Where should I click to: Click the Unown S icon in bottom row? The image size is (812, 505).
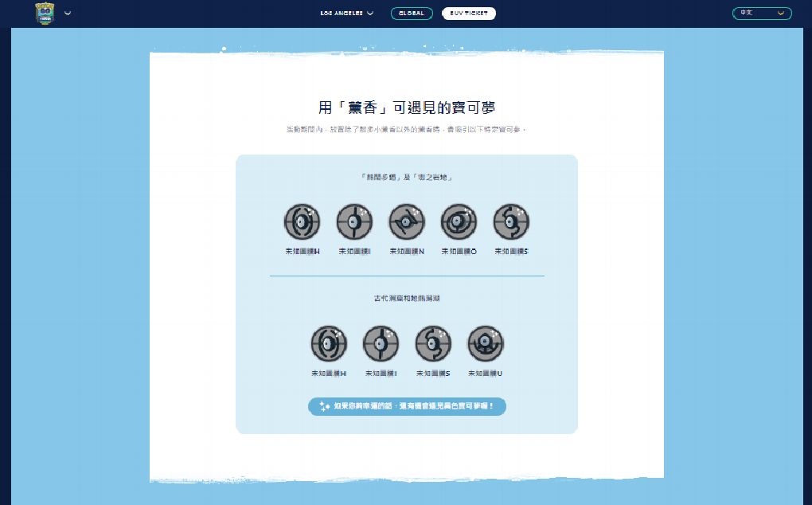coord(433,343)
